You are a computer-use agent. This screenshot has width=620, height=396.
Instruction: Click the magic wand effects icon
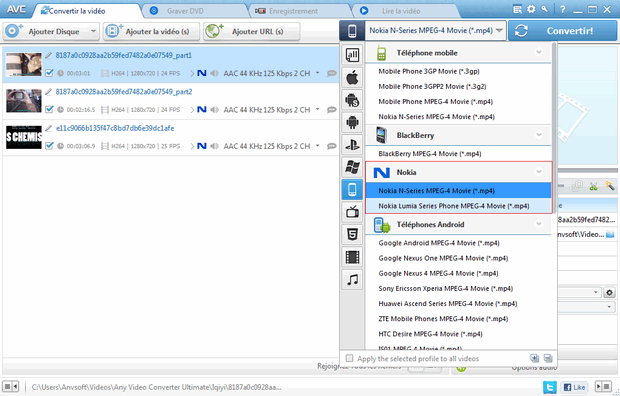click(x=610, y=186)
